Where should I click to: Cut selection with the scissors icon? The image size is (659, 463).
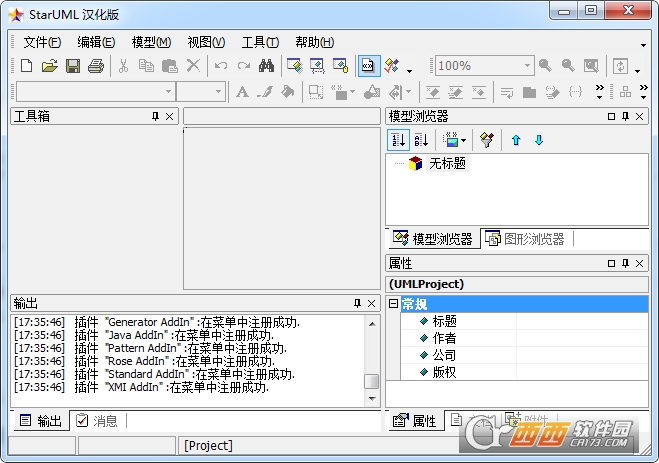pyautogui.click(x=123, y=66)
